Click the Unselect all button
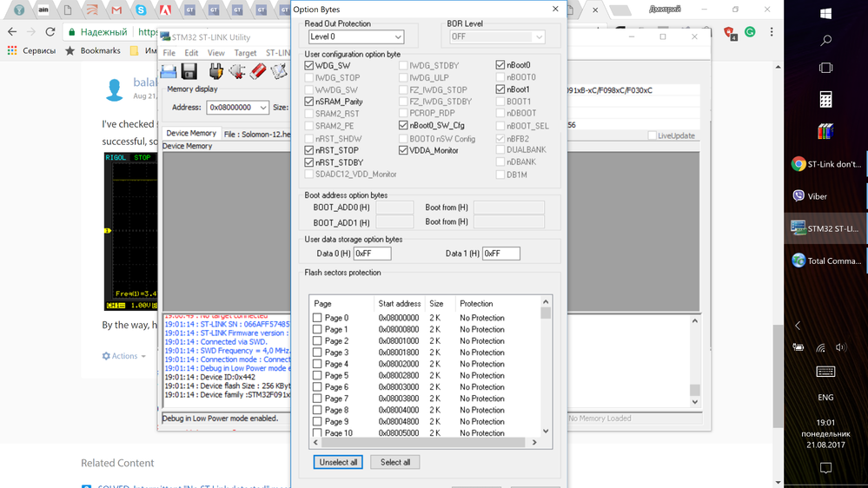This screenshot has height=488, width=868. click(x=338, y=462)
